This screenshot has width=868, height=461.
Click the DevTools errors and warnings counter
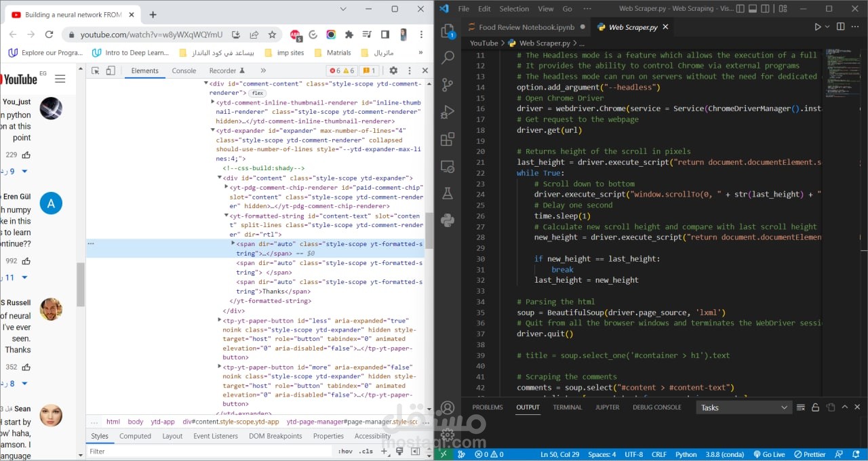(342, 71)
